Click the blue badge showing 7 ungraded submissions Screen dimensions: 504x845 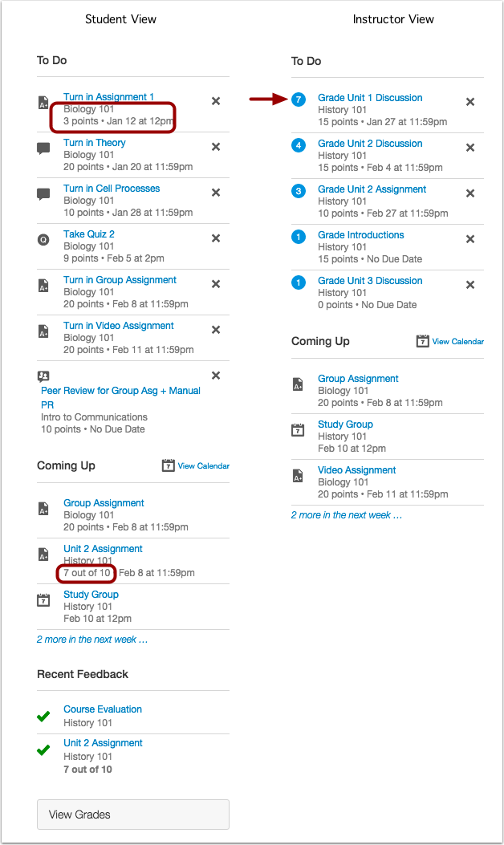pos(298,98)
